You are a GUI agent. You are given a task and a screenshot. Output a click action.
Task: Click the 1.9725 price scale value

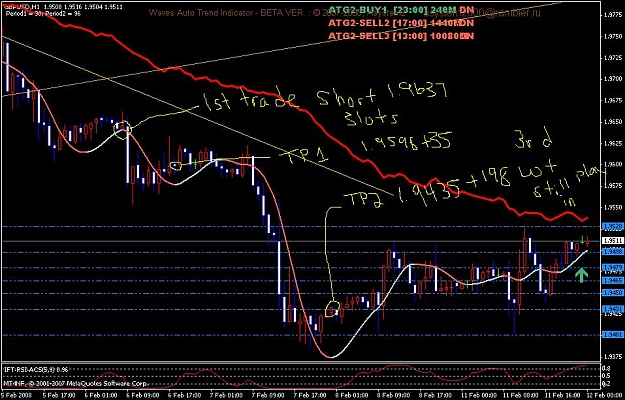click(x=613, y=58)
